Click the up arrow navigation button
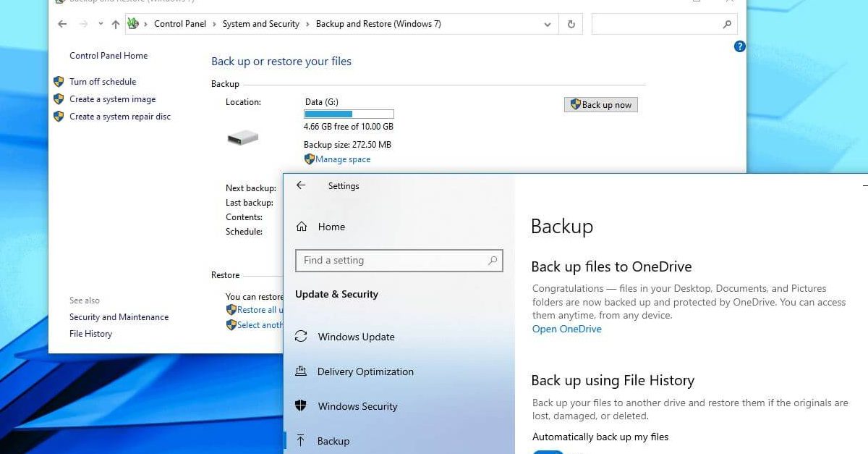The height and width of the screenshot is (454, 868). pyautogui.click(x=116, y=24)
